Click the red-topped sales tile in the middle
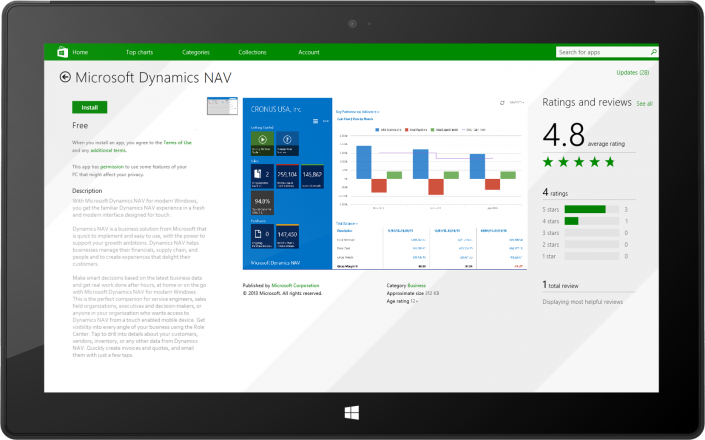 (x=287, y=176)
